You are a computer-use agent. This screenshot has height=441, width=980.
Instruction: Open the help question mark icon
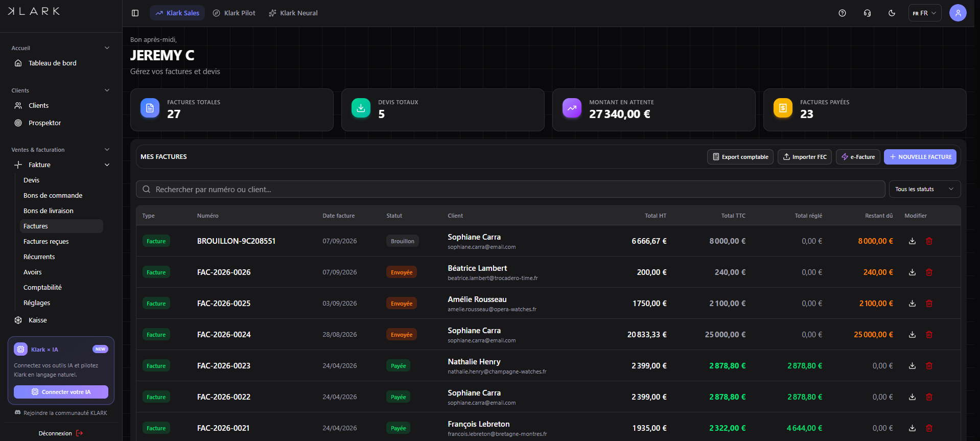tap(843, 13)
